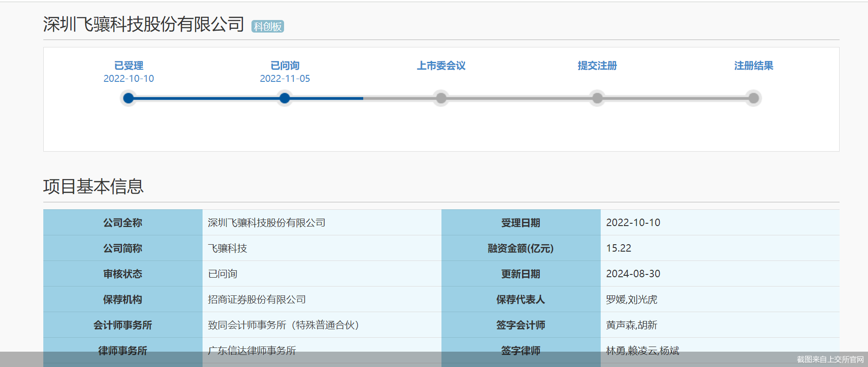Click the 已问询 timeline step dot

(x=285, y=98)
